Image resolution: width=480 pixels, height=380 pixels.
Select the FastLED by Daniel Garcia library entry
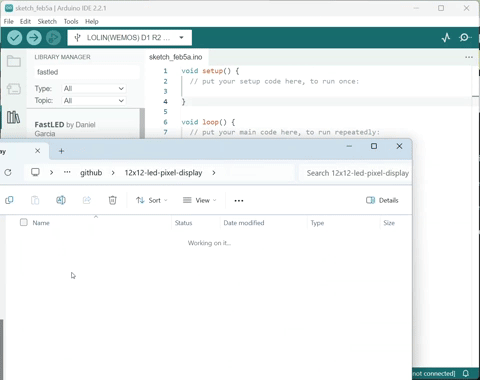click(x=84, y=129)
